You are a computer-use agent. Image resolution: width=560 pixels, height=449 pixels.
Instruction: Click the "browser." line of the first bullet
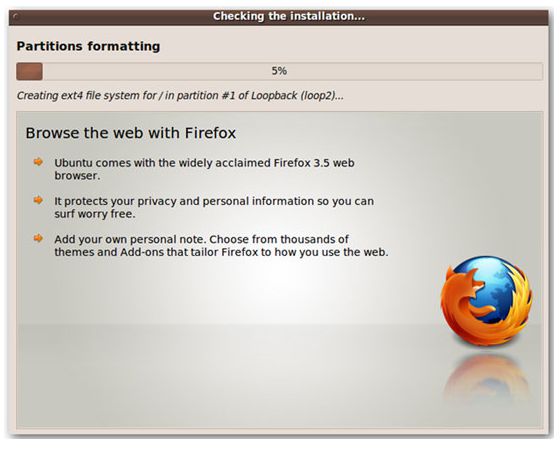pyautogui.click(x=77, y=176)
